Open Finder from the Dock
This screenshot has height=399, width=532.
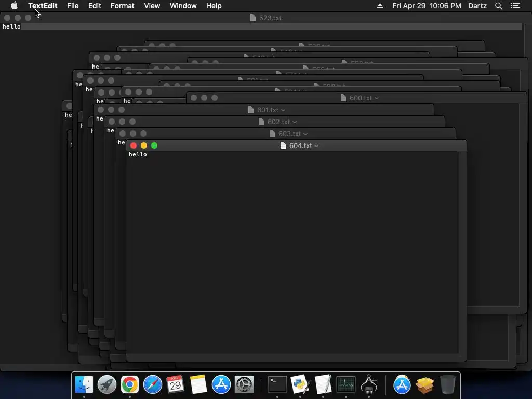(84, 384)
